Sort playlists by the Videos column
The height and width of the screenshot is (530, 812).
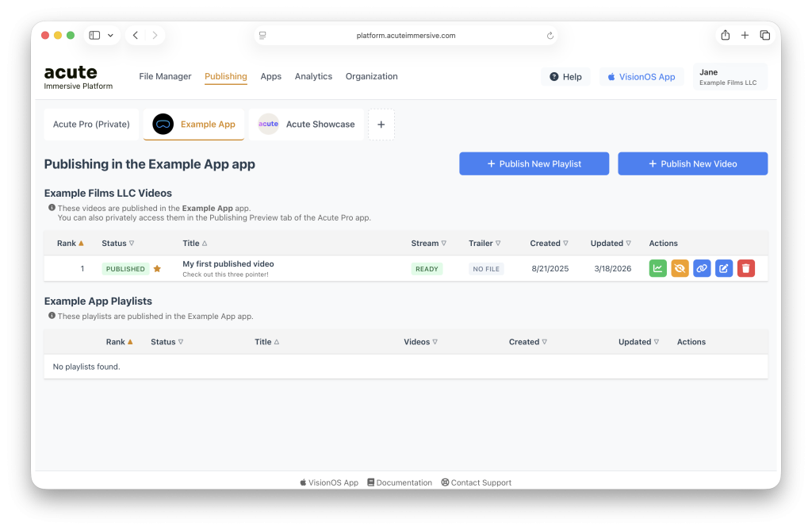coord(420,342)
